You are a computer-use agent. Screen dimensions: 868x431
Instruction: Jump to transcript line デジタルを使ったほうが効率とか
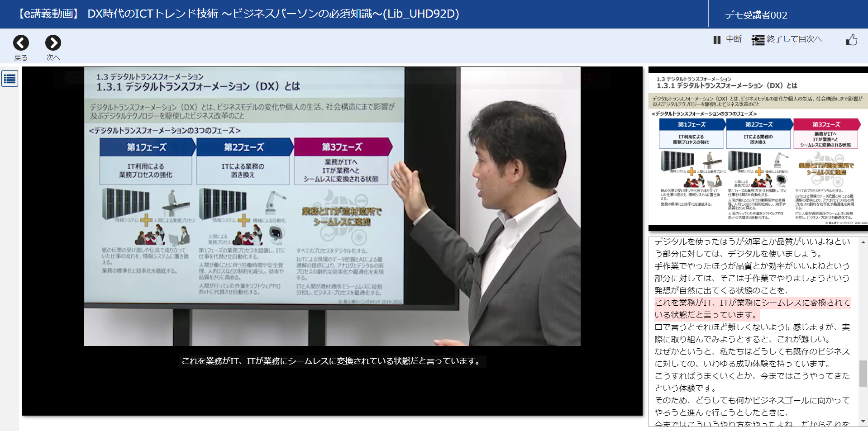pyautogui.click(x=753, y=247)
